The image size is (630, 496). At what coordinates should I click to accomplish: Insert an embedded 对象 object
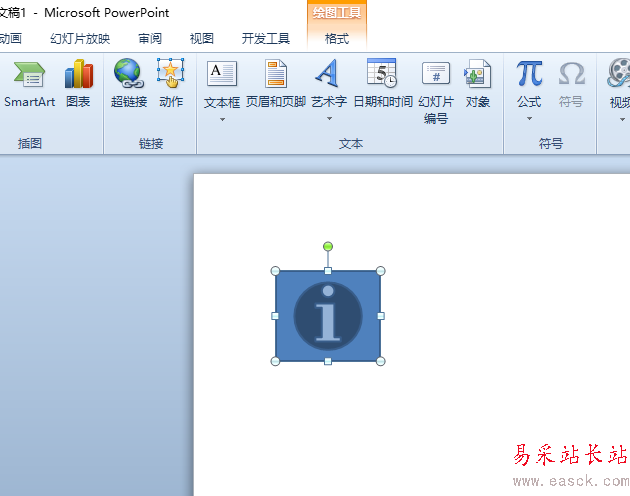click(478, 84)
